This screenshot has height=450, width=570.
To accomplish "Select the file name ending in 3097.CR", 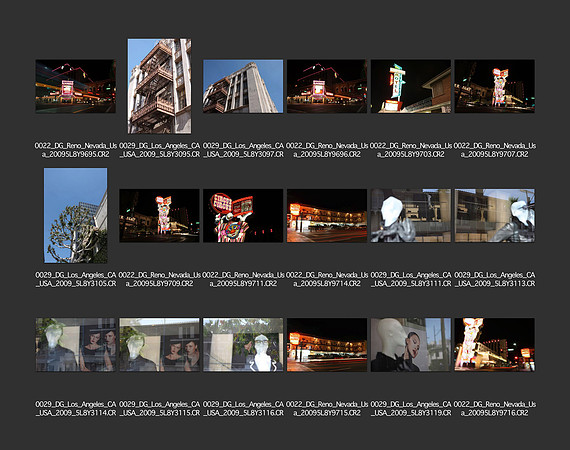I will click(x=243, y=150).
